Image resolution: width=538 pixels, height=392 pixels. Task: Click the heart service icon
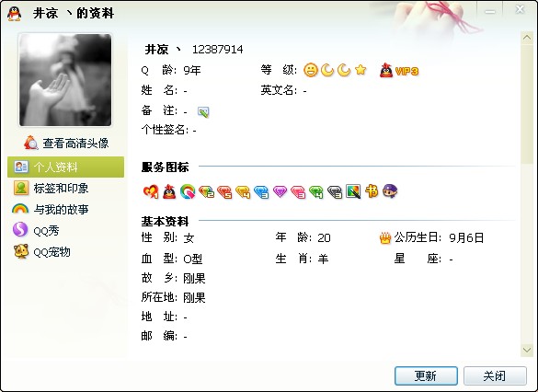(x=151, y=191)
